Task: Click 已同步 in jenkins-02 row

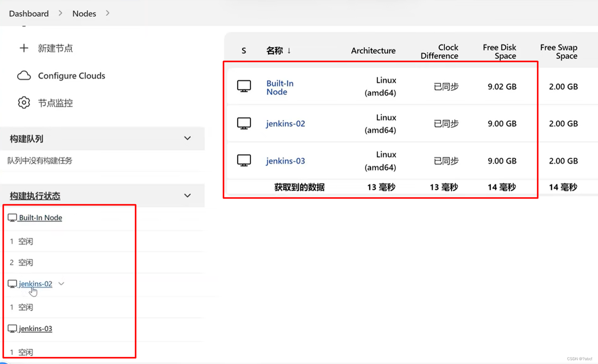Action: [x=446, y=124]
